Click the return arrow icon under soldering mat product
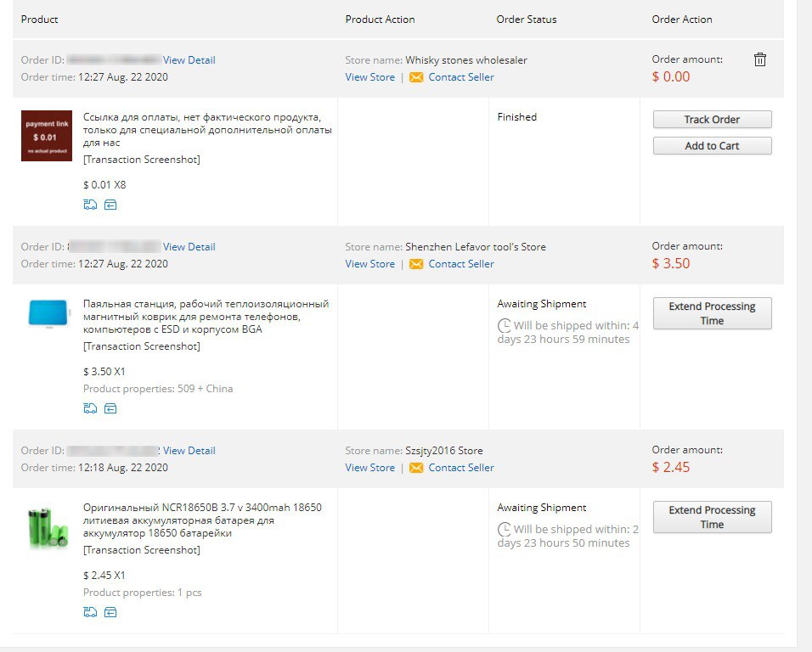The height and width of the screenshot is (652, 812). (110, 409)
